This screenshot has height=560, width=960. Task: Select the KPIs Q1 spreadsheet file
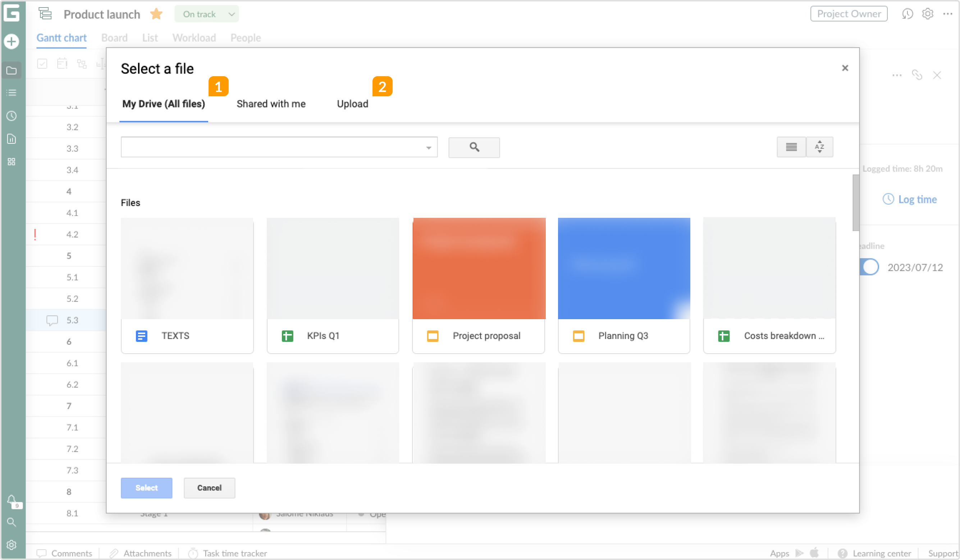click(x=333, y=286)
